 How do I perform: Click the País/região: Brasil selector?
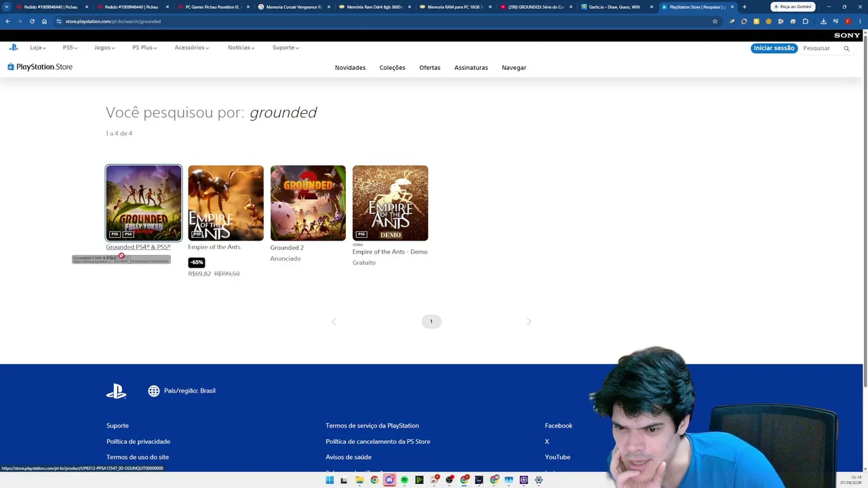182,391
